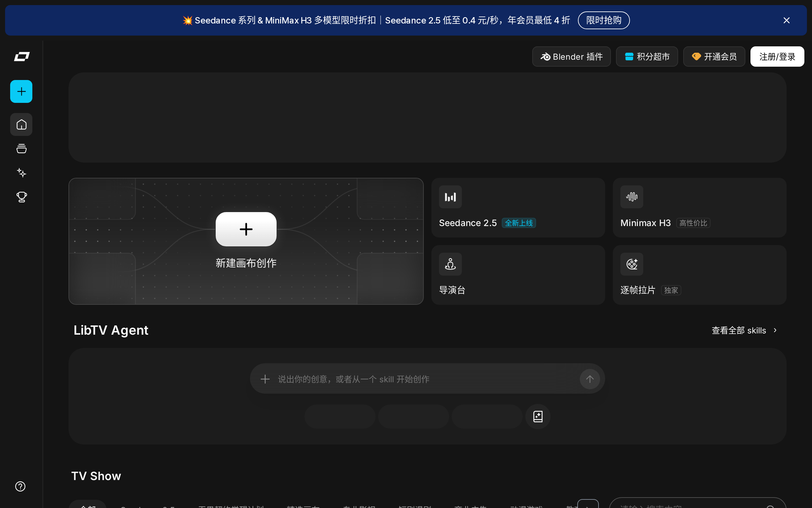Screen dimensions: 812x508
Task: Open the Blender 插件 button
Action: click(571, 57)
